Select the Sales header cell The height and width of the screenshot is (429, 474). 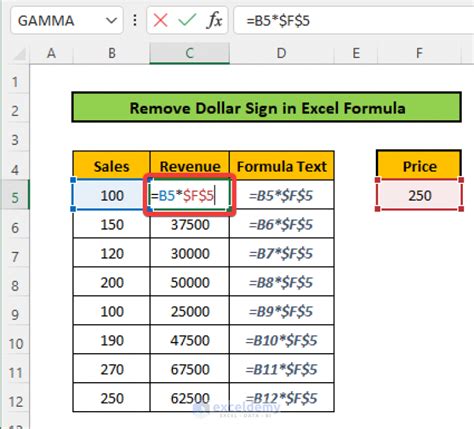coord(111,166)
